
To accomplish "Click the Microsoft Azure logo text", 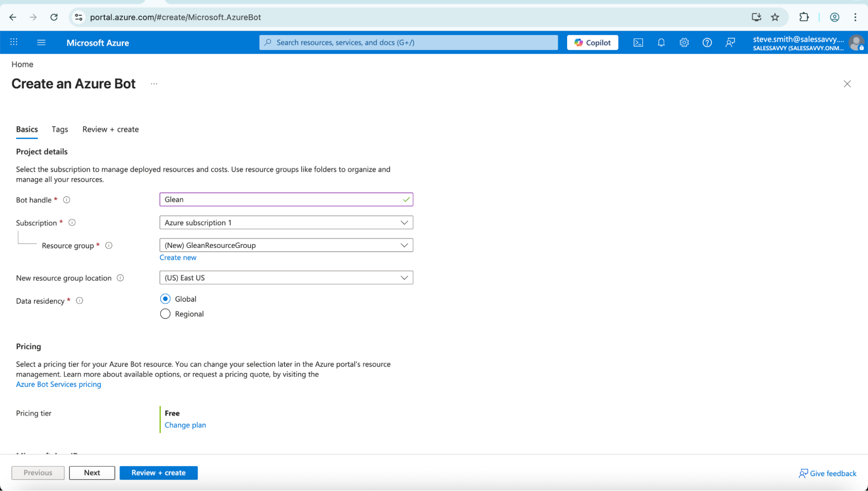I will pyautogui.click(x=98, y=43).
